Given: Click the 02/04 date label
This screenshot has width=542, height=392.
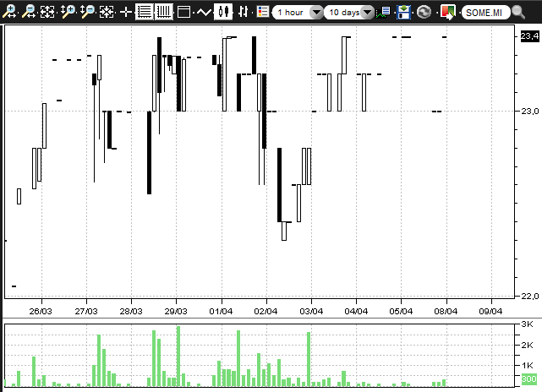Looking at the screenshot, I should [266, 311].
